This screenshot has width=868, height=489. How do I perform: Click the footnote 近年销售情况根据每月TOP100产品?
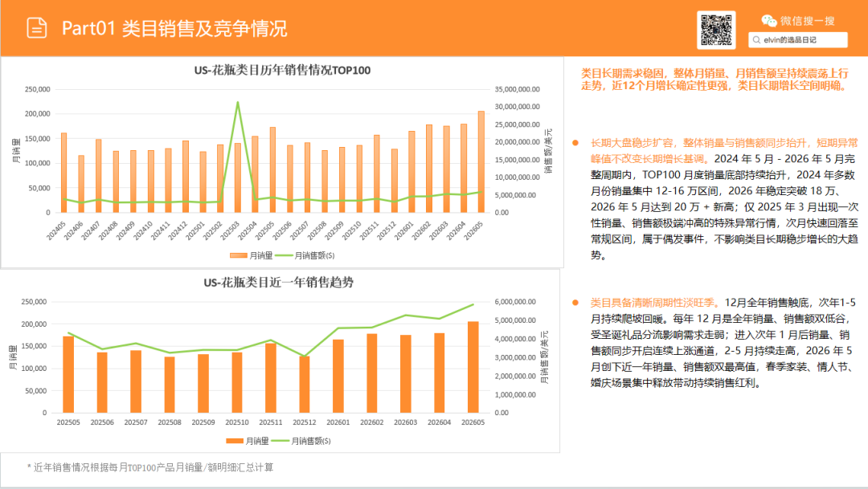pyautogui.click(x=150, y=467)
